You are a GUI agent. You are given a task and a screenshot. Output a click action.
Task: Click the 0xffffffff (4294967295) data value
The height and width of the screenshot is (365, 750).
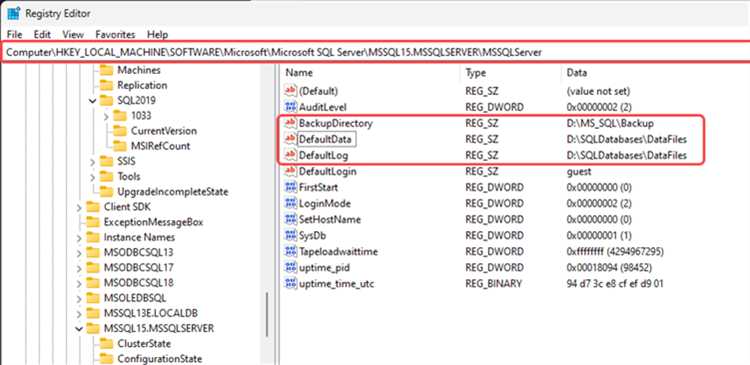tap(615, 252)
